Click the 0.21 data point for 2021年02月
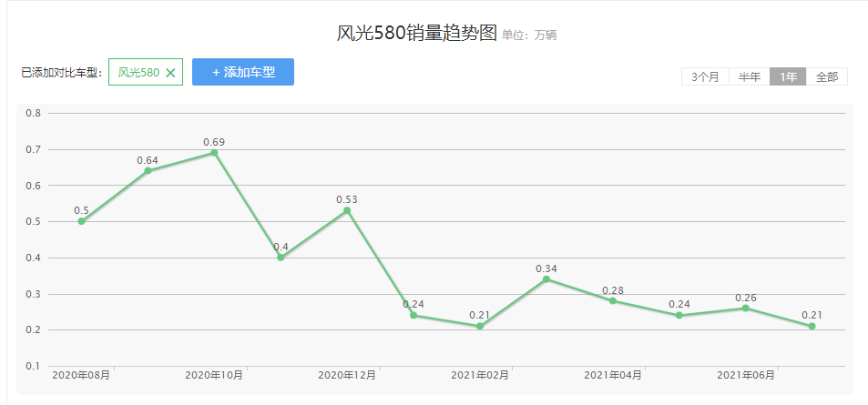 tap(480, 326)
